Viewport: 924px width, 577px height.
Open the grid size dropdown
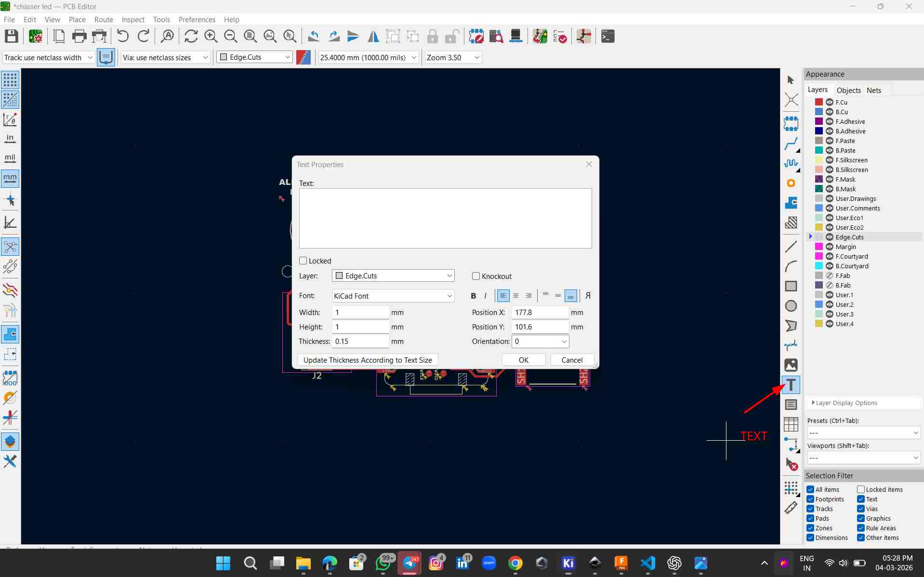(x=368, y=57)
